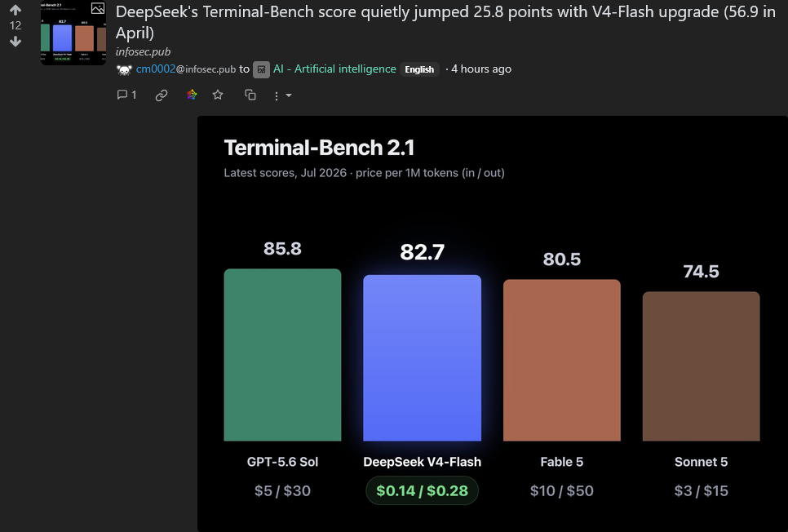Viewport: 788px width, 532px height.
Task: Save post with the star icon
Action: 218,95
